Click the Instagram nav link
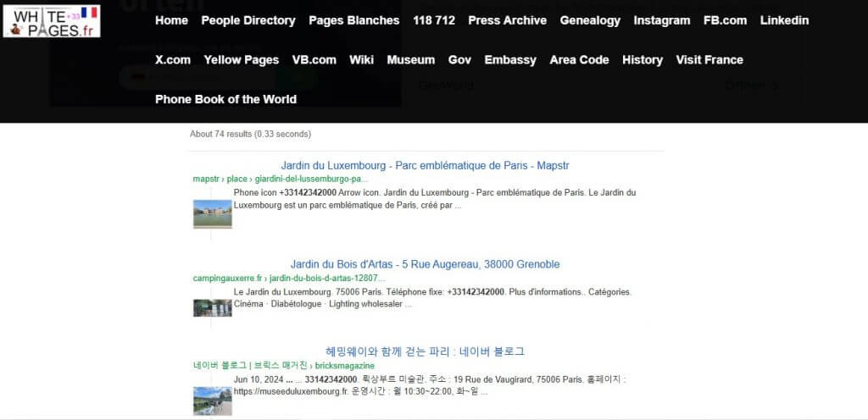The width and height of the screenshot is (868, 420). pos(661,20)
